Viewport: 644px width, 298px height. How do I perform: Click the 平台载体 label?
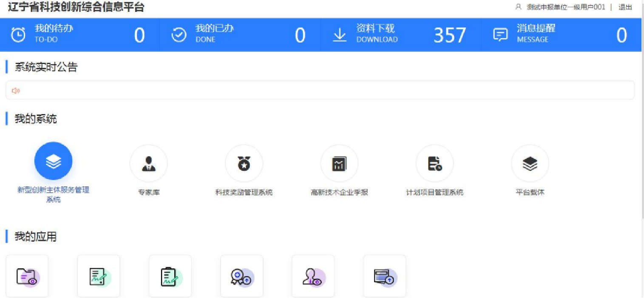click(530, 192)
